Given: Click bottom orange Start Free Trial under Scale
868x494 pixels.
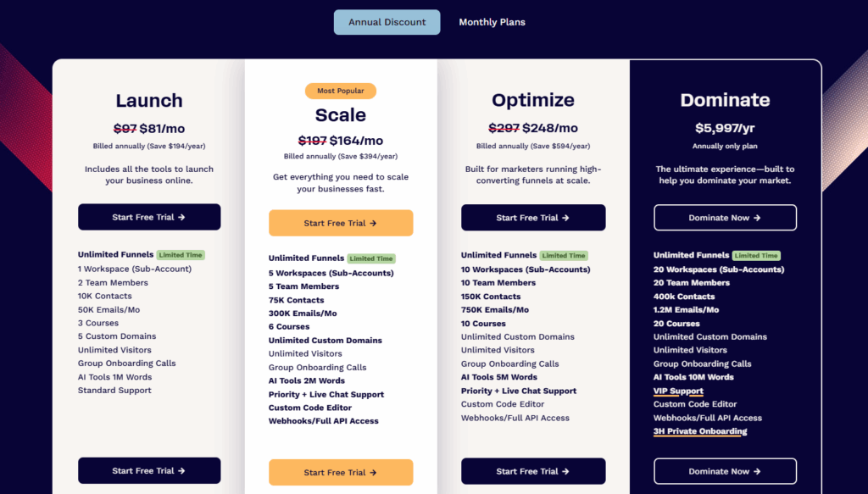Looking at the screenshot, I should click(341, 472).
